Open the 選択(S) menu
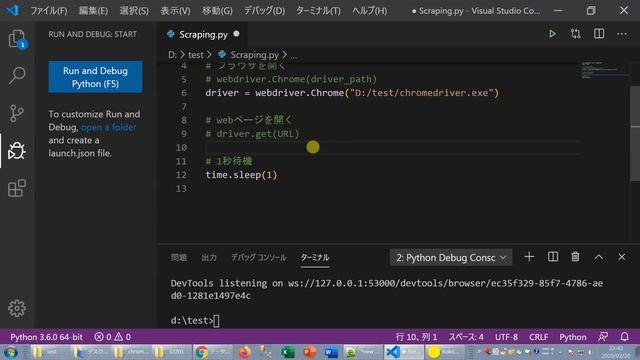The height and width of the screenshot is (360, 640). click(134, 11)
